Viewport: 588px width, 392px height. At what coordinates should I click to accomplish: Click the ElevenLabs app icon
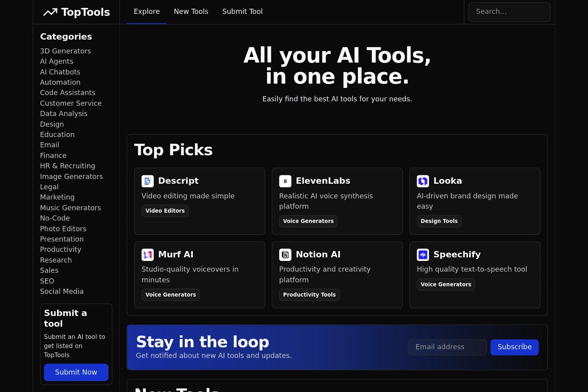click(285, 181)
